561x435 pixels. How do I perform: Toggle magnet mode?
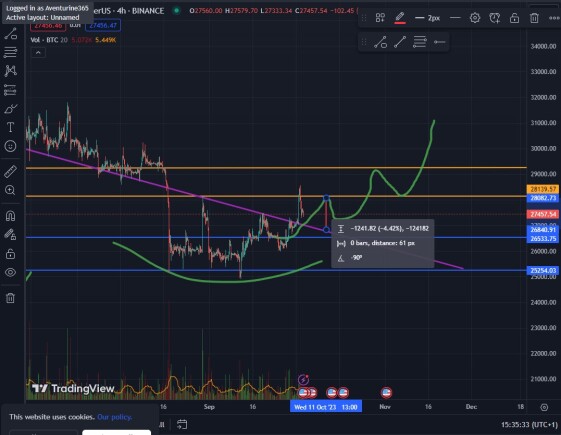click(10, 216)
